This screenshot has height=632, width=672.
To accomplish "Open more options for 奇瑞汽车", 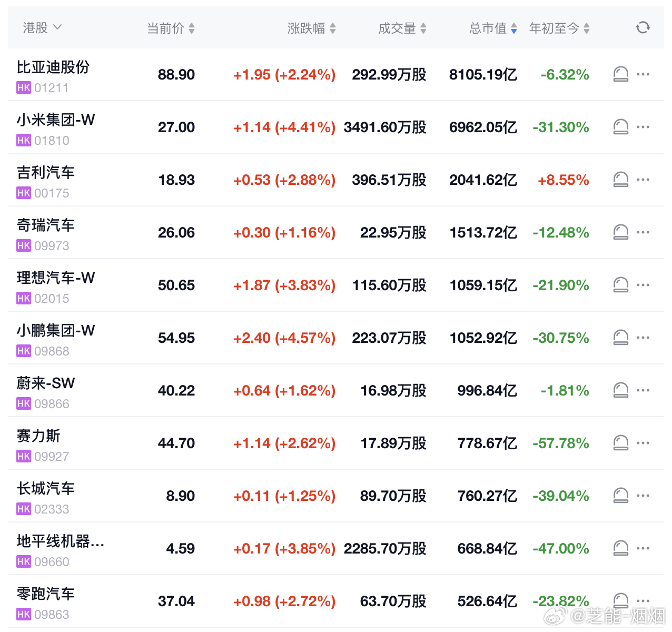I will tap(643, 232).
